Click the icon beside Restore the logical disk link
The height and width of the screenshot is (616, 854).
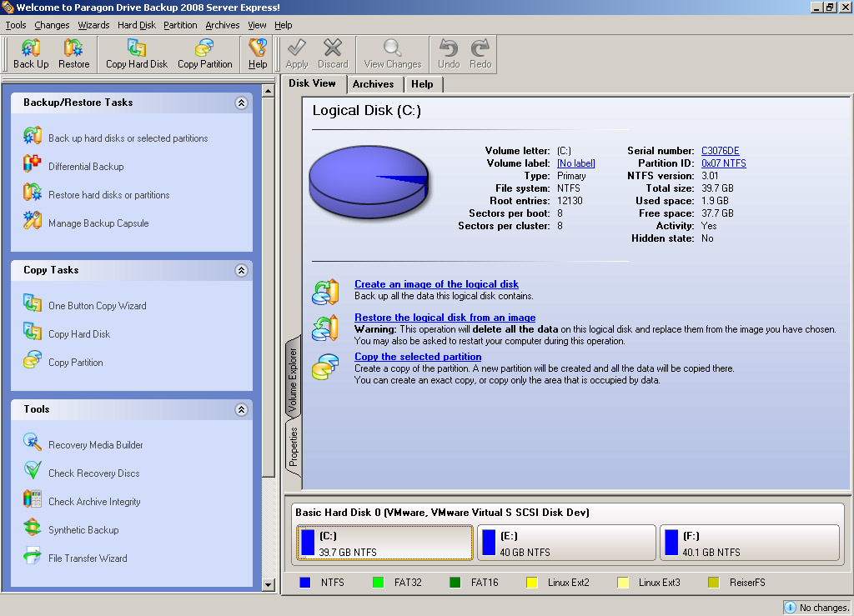click(326, 328)
